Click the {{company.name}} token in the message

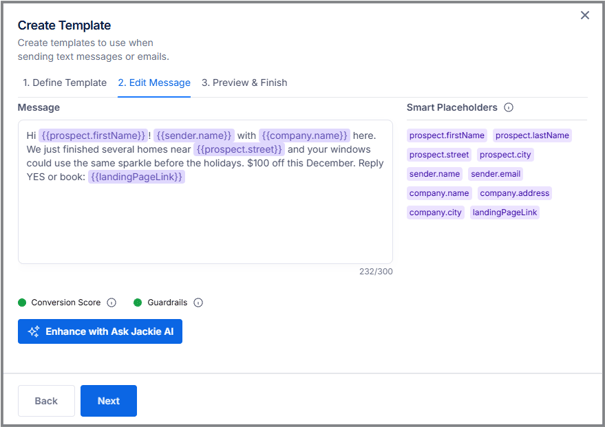(x=305, y=135)
